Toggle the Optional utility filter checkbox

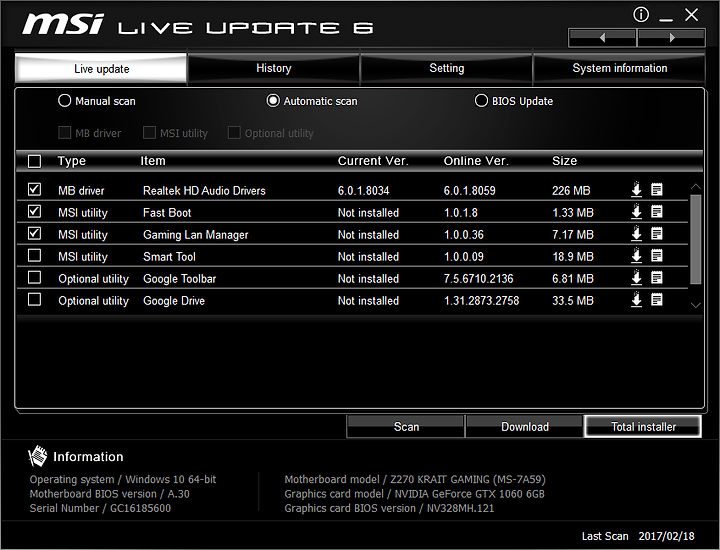pyautogui.click(x=234, y=133)
